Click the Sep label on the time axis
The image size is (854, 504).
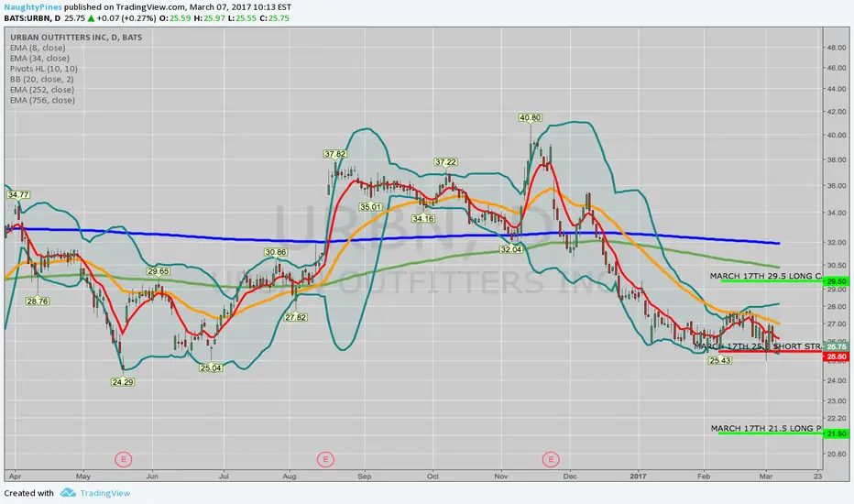click(x=365, y=477)
